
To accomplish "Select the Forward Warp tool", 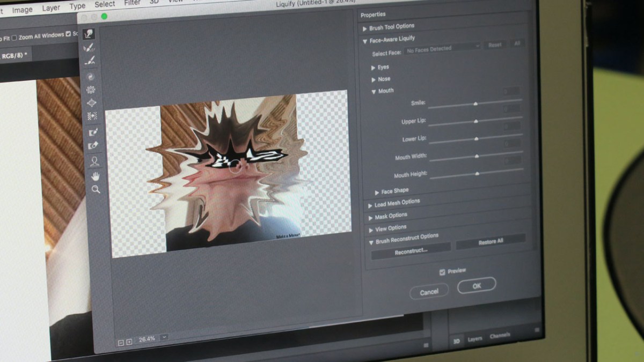I will point(88,34).
